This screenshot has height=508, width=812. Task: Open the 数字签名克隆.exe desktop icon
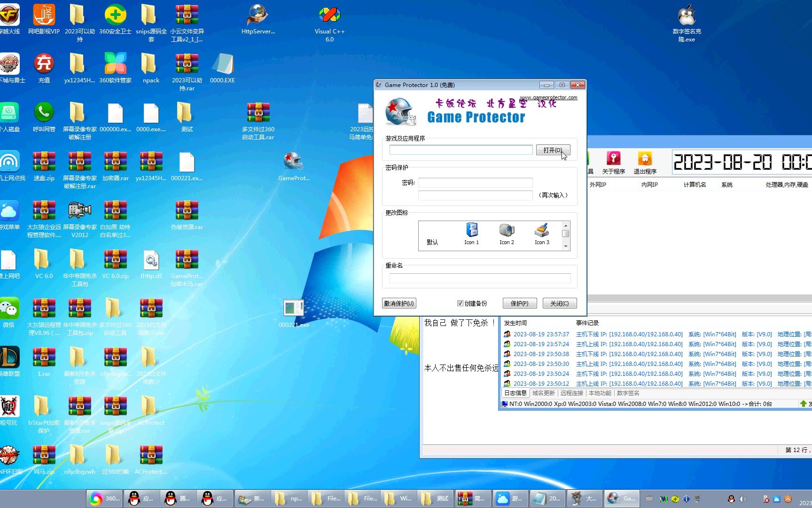click(x=687, y=24)
